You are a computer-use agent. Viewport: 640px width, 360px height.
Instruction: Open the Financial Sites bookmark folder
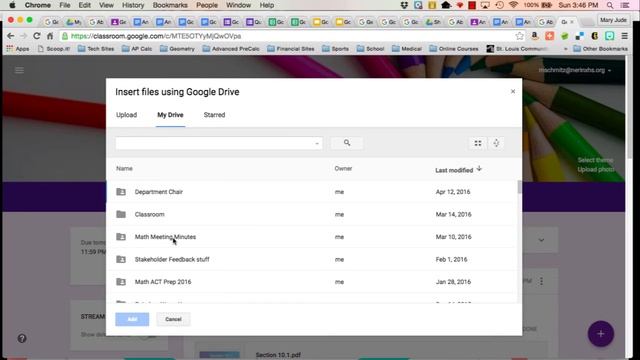(291, 49)
